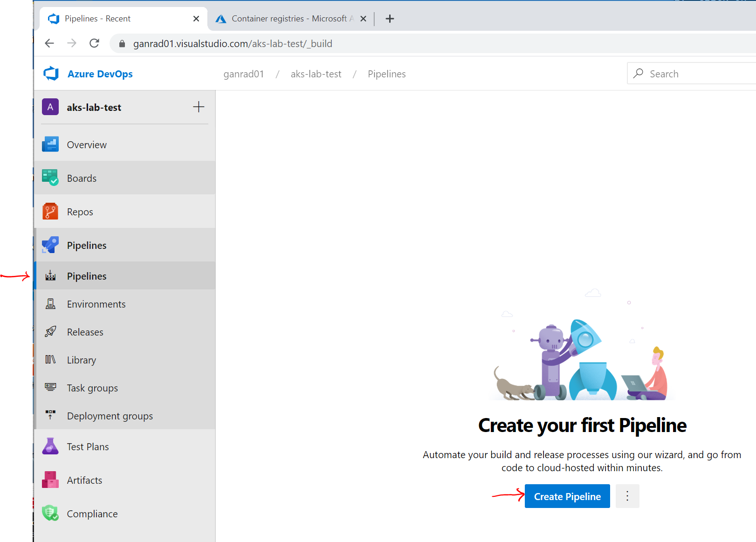Screen dimensions: 756x542
Task: Click the Create Pipeline button
Action: 567,496
